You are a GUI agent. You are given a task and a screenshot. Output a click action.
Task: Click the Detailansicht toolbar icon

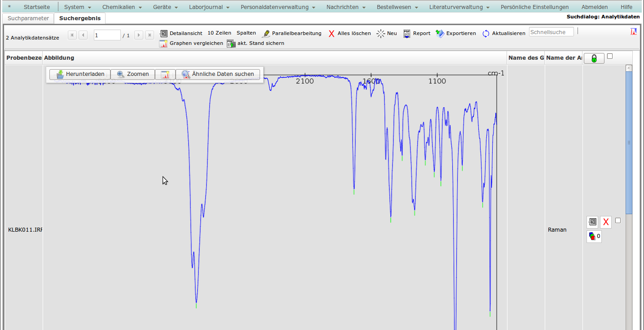(x=164, y=33)
